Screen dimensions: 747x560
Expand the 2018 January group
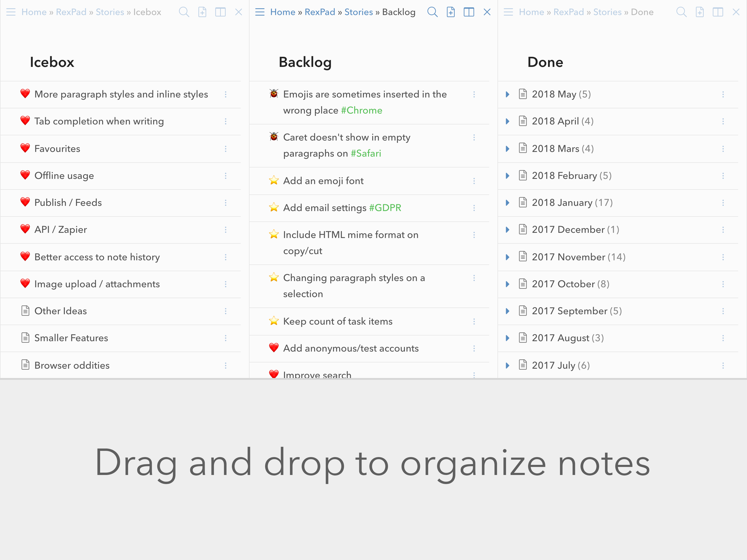tap(507, 202)
